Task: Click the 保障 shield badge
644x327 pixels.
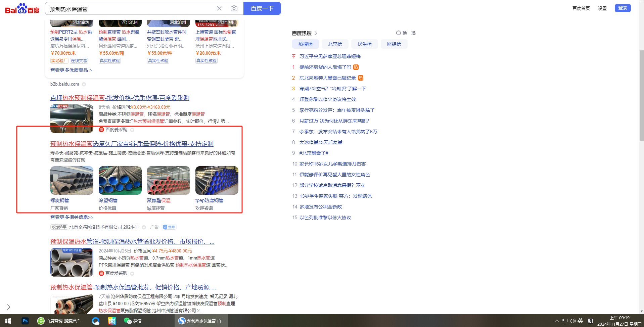Action: tap(170, 227)
